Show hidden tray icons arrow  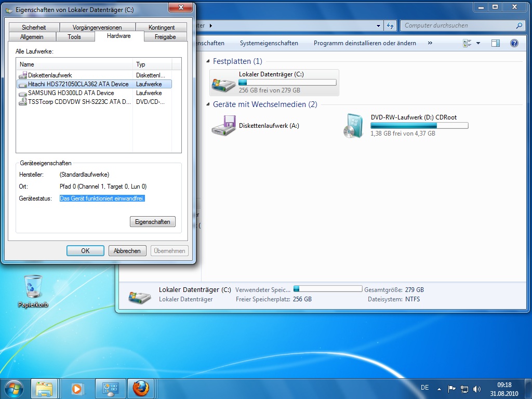point(440,389)
